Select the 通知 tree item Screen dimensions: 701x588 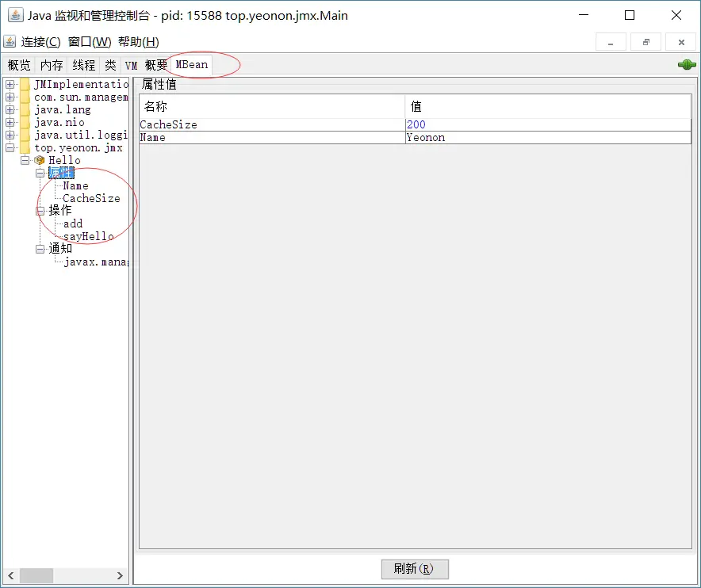[x=60, y=248]
